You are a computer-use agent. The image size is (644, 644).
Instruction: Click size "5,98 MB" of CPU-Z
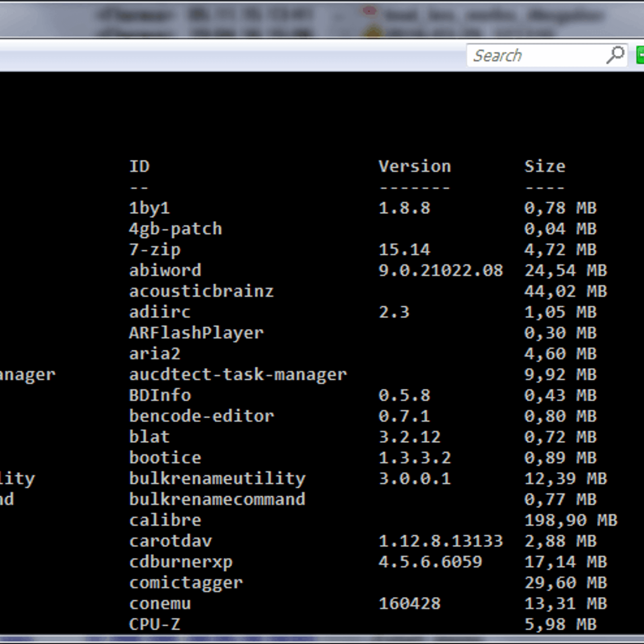[x=560, y=625]
